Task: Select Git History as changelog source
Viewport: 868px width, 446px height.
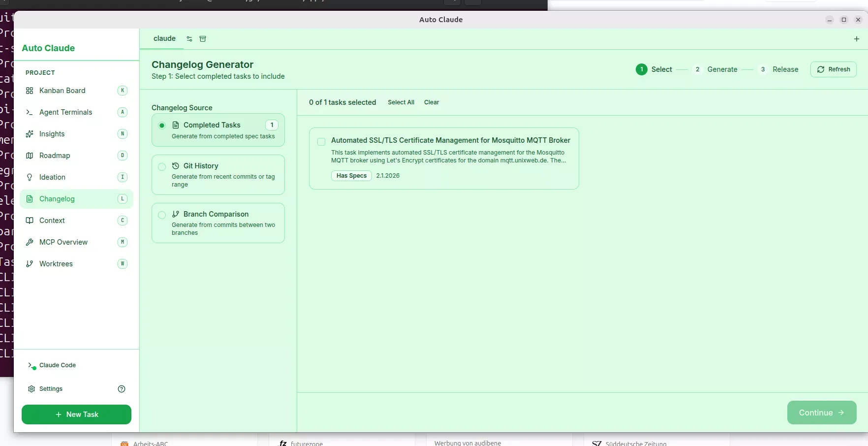Action: 162,167
